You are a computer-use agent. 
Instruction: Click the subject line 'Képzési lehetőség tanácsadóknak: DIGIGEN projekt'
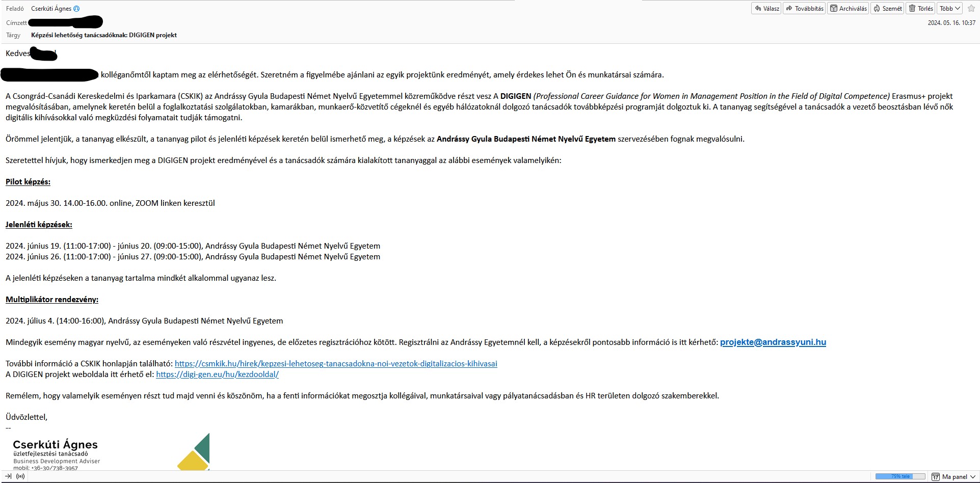pyautogui.click(x=104, y=35)
